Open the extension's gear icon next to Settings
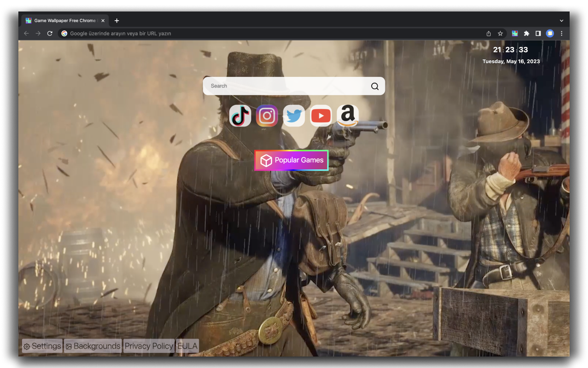 (27, 346)
